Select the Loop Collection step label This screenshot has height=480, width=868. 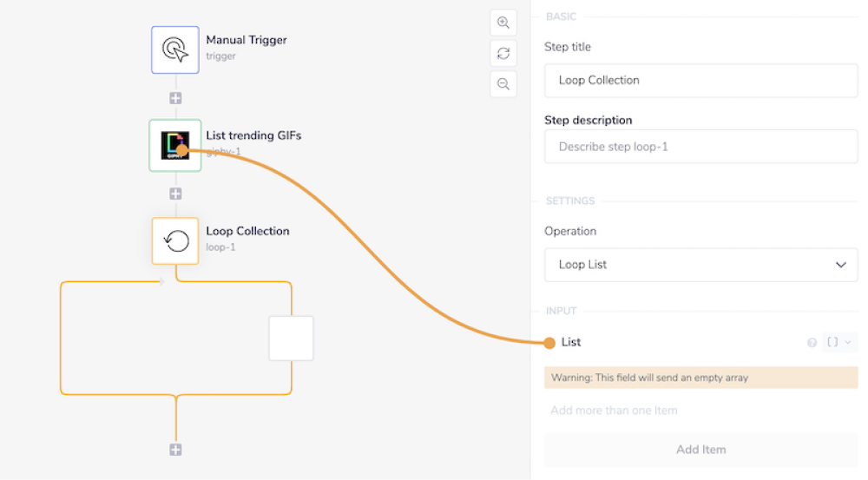247,231
